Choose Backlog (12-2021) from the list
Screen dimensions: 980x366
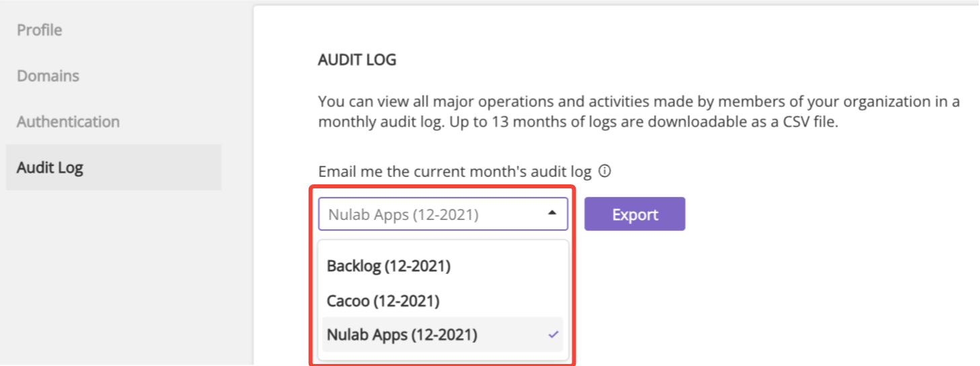pos(443,266)
